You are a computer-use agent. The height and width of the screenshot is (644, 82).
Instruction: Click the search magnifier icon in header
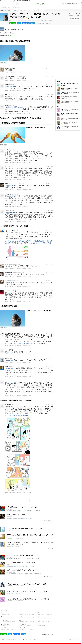pyautogui.click(x=18, y=4)
